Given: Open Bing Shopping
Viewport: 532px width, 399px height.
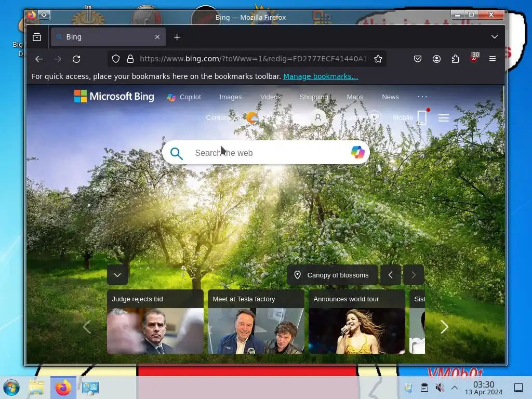Looking at the screenshot, I should point(314,97).
